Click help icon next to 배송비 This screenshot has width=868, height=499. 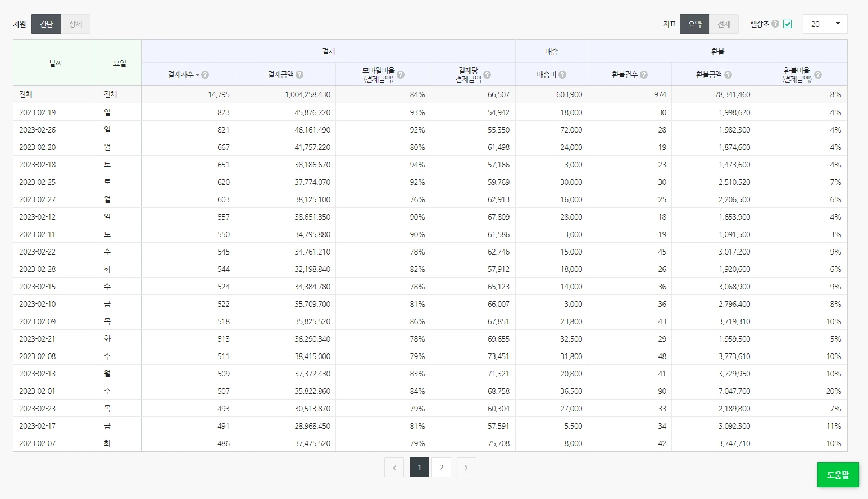click(562, 75)
